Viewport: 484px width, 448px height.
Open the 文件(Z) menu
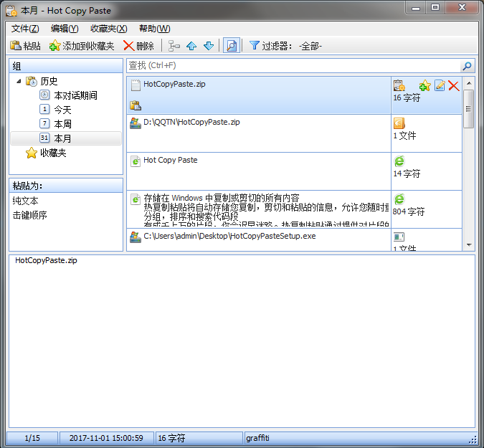25,29
